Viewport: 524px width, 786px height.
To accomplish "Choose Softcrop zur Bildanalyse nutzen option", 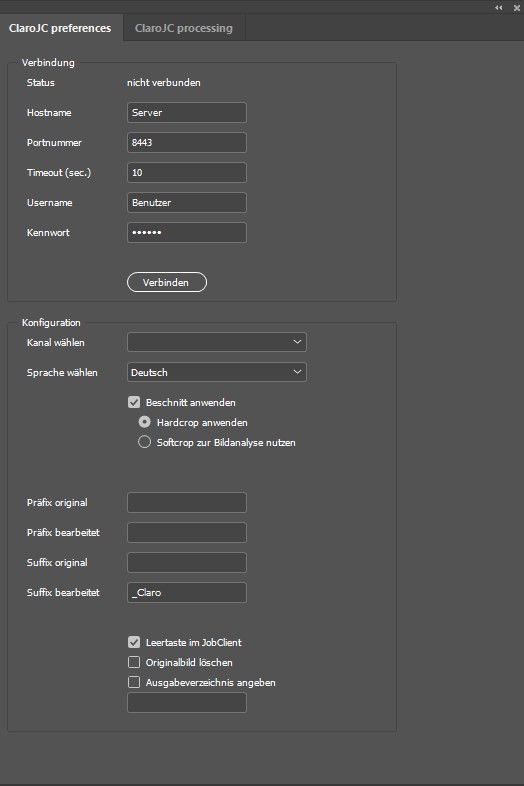I will point(144,442).
